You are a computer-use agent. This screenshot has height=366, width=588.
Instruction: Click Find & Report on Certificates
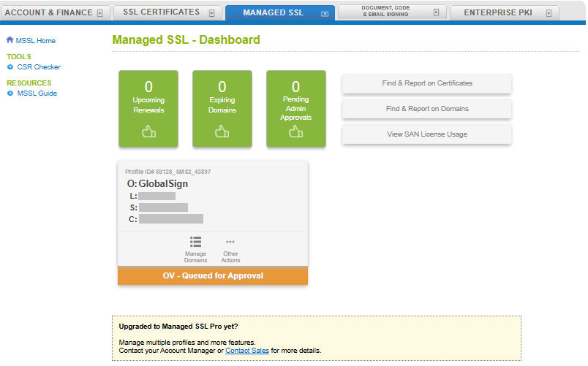coord(427,83)
